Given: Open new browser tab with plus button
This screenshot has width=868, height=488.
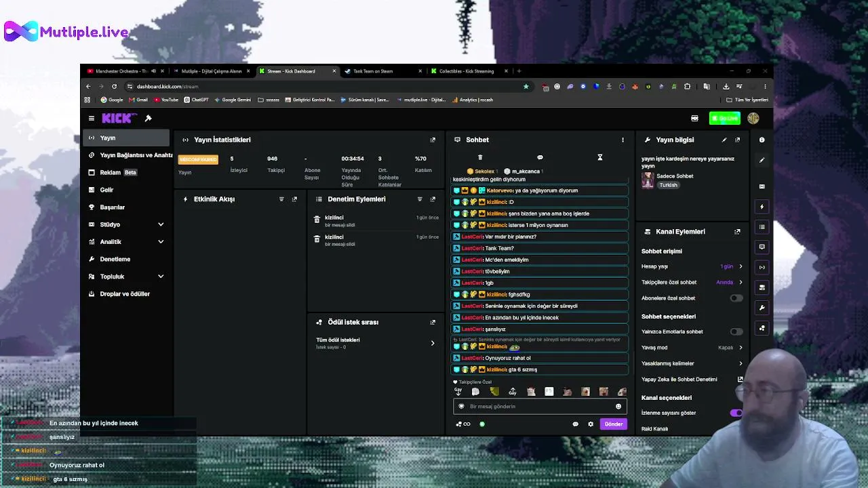Looking at the screenshot, I should coord(519,71).
